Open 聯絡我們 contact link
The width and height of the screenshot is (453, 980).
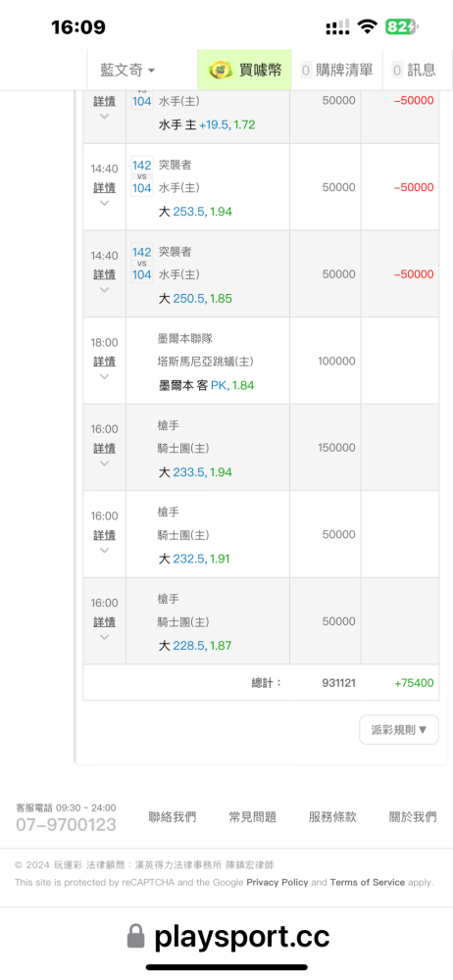tap(172, 817)
